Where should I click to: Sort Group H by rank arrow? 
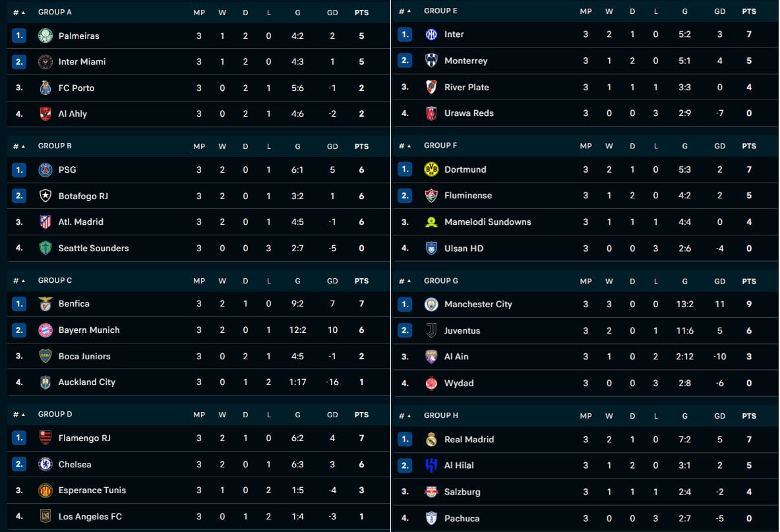(405, 416)
